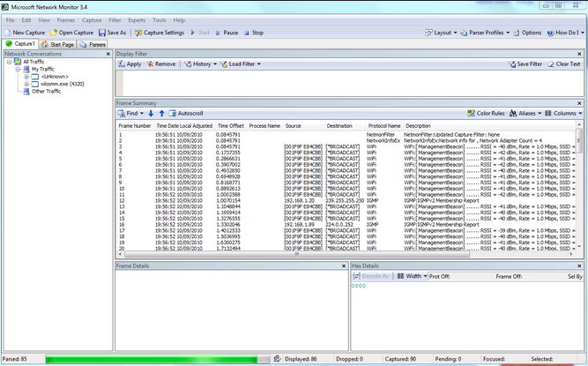Close the Hex Details pane

point(579,265)
